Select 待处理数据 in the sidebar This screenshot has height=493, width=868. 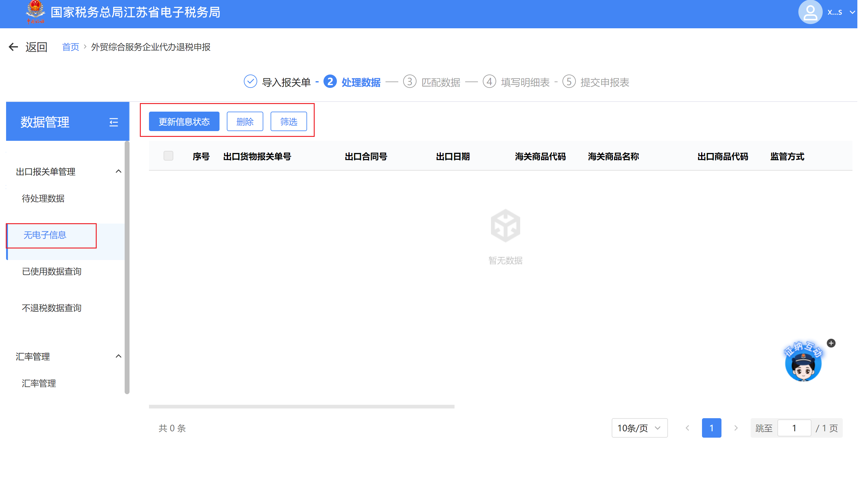click(x=43, y=198)
